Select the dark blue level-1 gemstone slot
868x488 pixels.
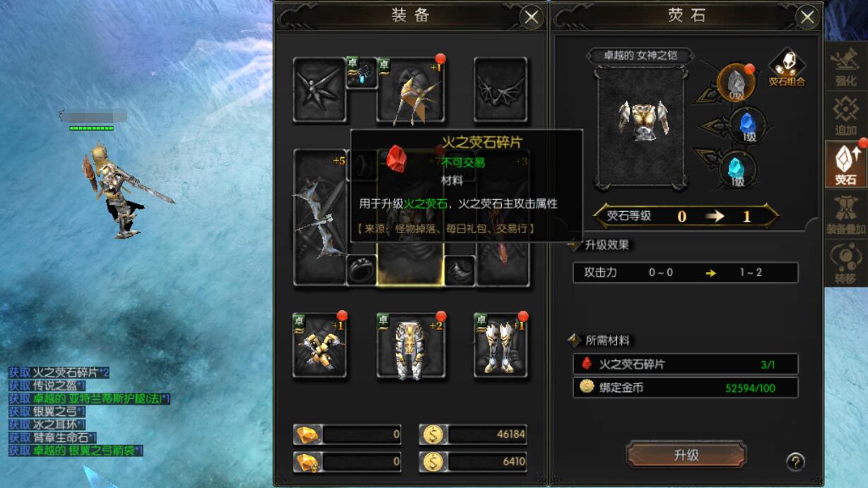pos(746,126)
